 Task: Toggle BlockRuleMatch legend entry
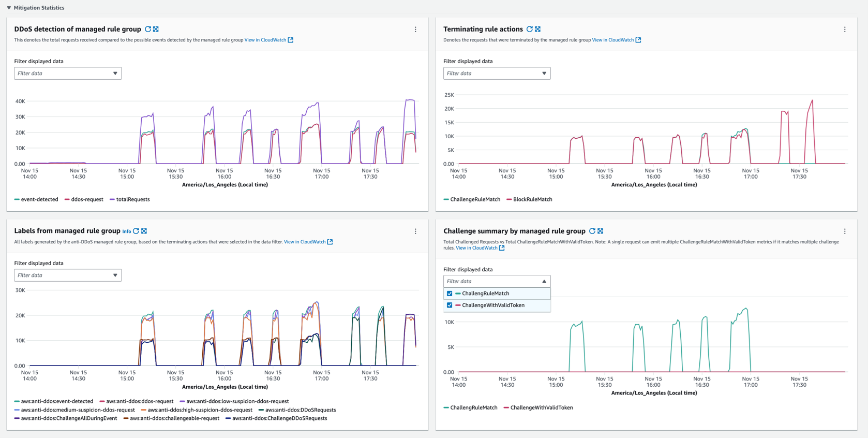point(529,199)
